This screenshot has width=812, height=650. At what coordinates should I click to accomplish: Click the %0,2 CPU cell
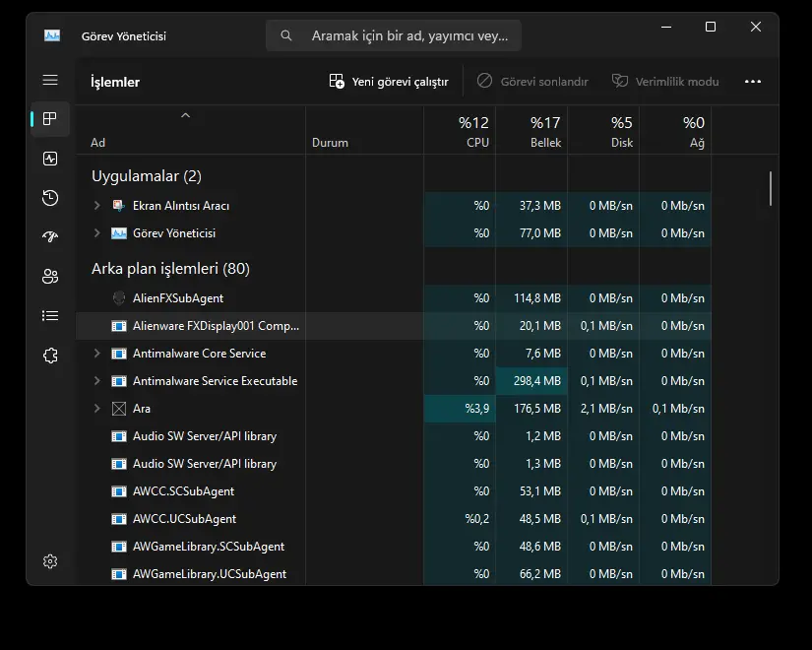click(x=460, y=519)
